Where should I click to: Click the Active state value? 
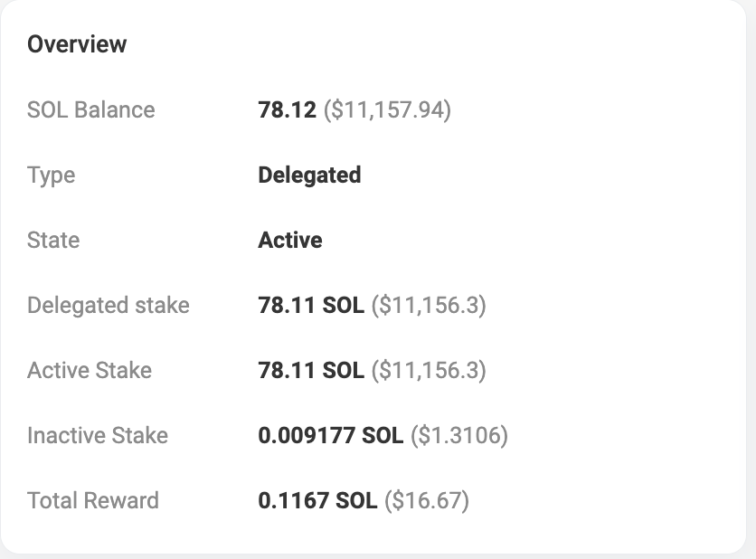click(x=290, y=240)
